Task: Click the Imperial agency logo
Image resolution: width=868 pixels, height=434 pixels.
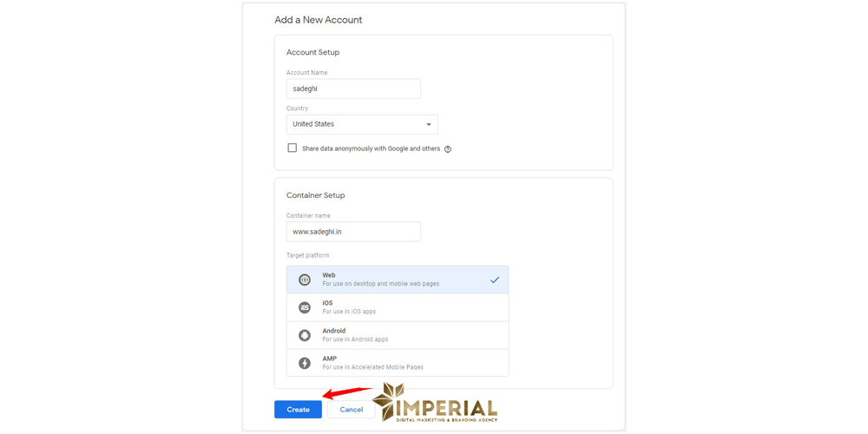Action: 436,404
